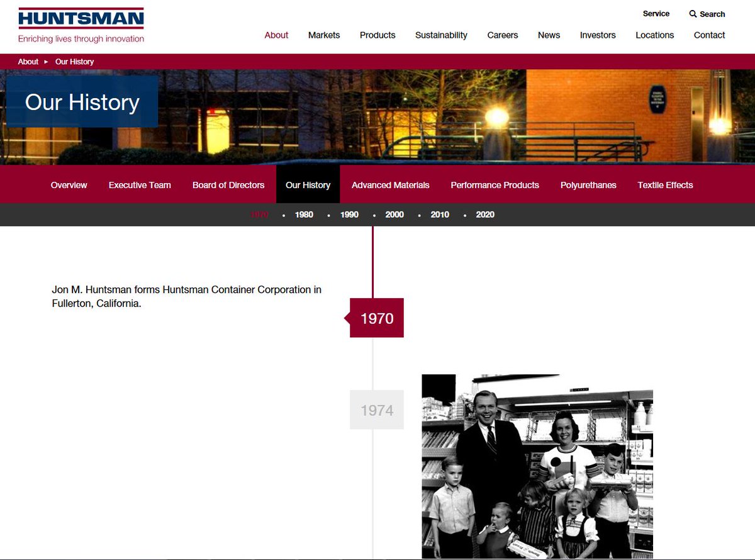
Task: Select the Our History tab
Action: pyautogui.click(x=308, y=185)
